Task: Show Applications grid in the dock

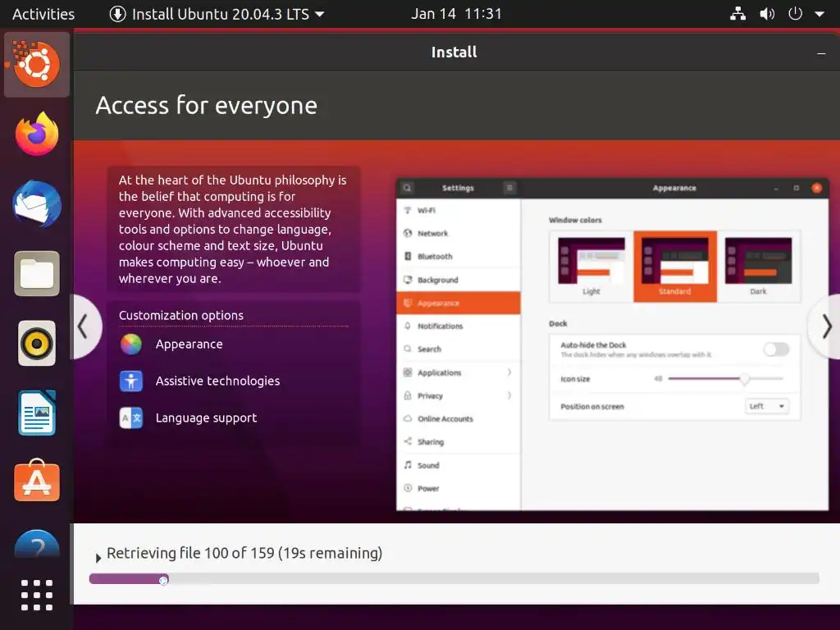Action: coord(36,595)
